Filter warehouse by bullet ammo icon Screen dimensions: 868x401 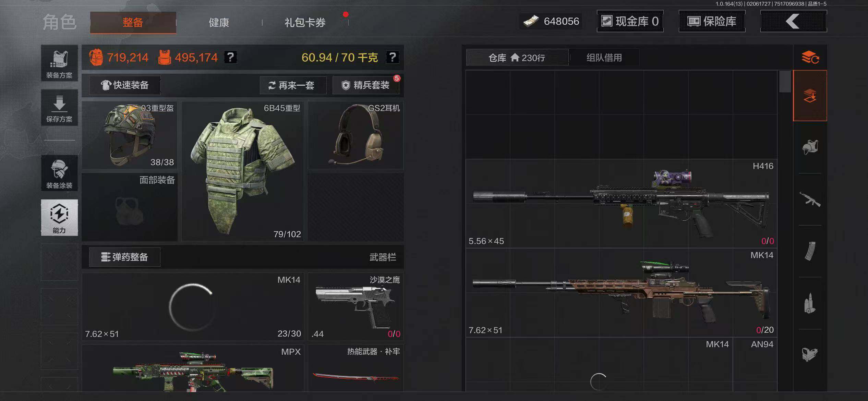tap(810, 303)
